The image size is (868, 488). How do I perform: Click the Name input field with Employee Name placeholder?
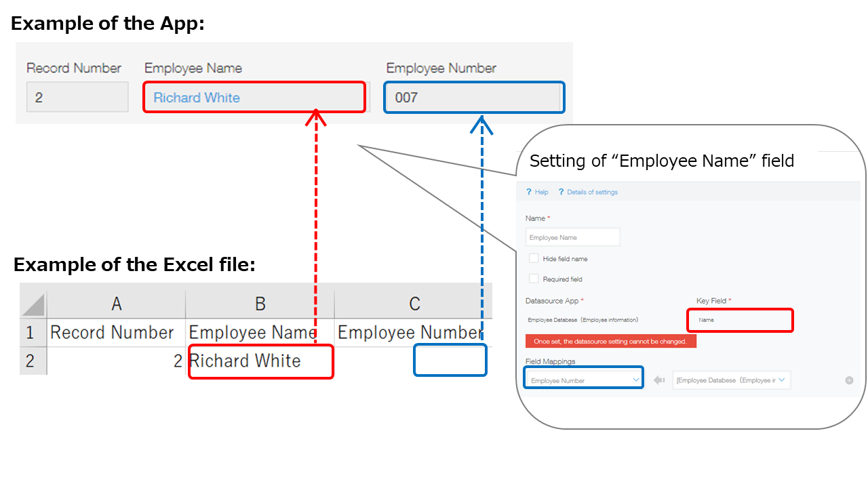572,237
